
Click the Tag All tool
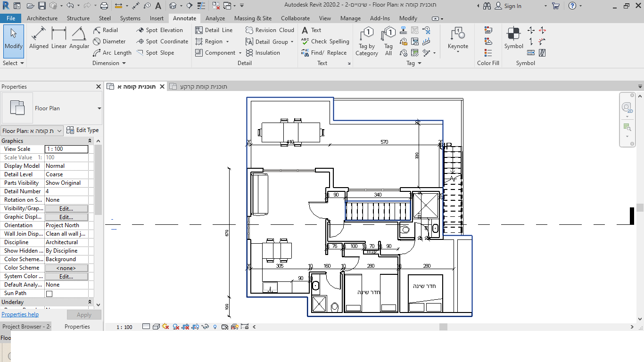pyautogui.click(x=388, y=41)
